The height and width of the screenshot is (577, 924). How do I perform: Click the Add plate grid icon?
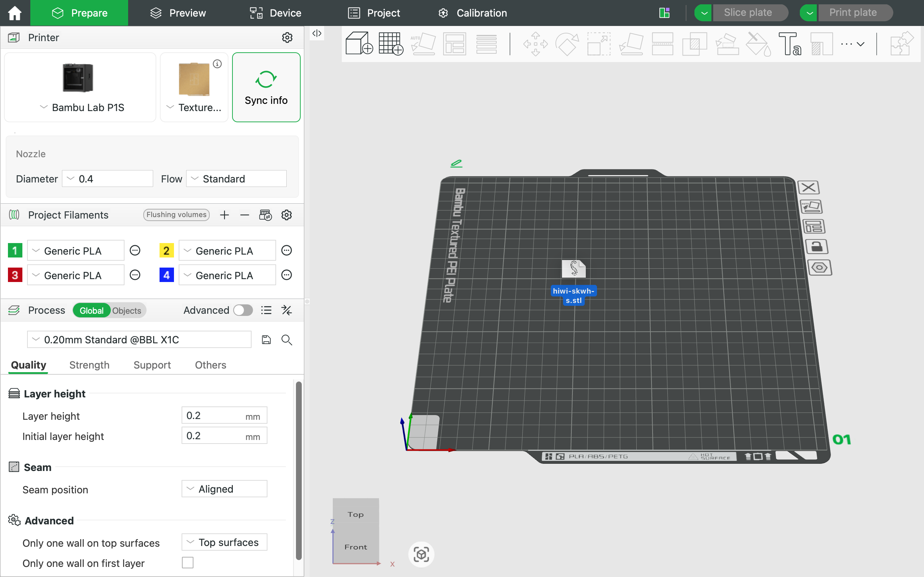(x=391, y=44)
